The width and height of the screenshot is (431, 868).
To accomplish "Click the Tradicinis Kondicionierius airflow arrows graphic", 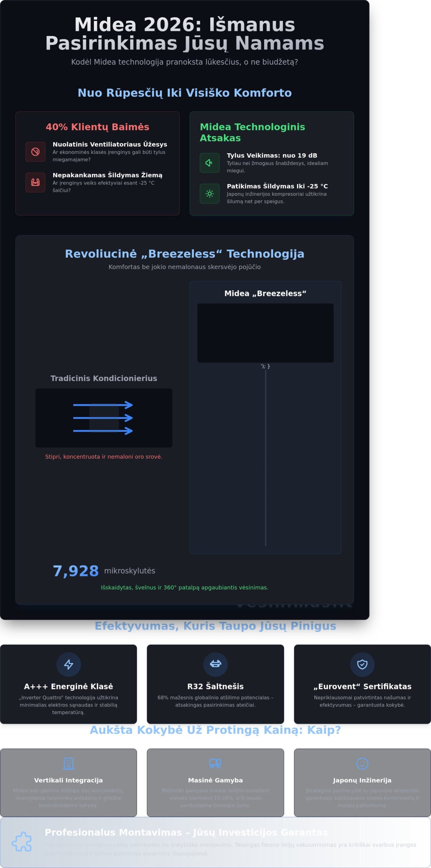I will pyautogui.click(x=104, y=418).
